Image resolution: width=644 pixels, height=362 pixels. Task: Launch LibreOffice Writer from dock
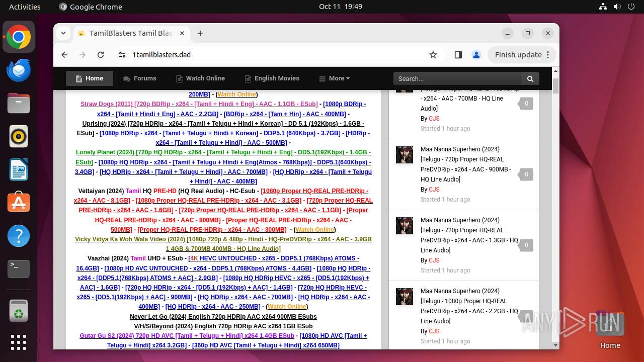tap(19, 169)
